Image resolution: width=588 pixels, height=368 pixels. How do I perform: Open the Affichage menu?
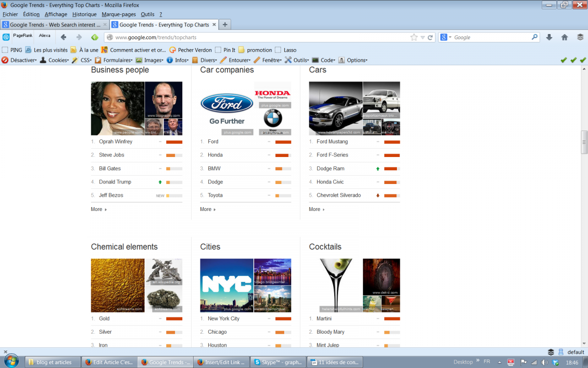(56, 14)
